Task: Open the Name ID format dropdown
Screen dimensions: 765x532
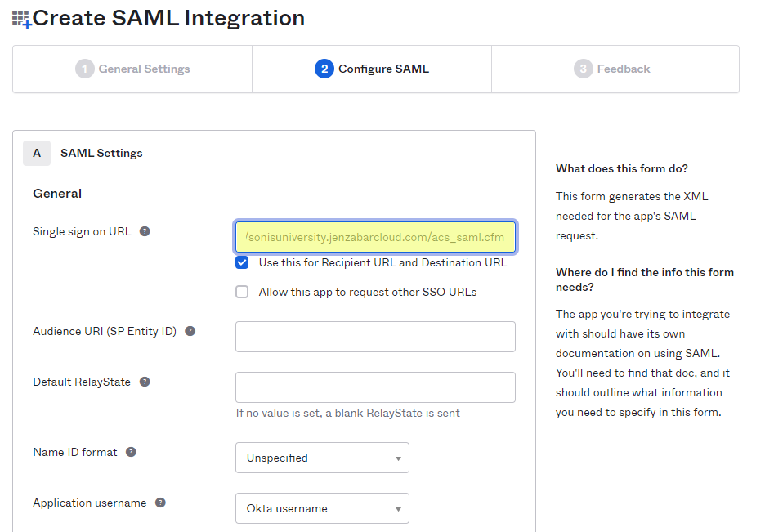Action: tap(322, 458)
